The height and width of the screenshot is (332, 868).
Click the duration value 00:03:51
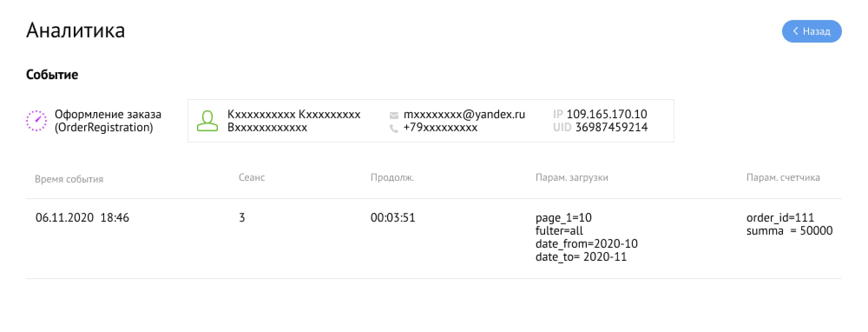(393, 217)
